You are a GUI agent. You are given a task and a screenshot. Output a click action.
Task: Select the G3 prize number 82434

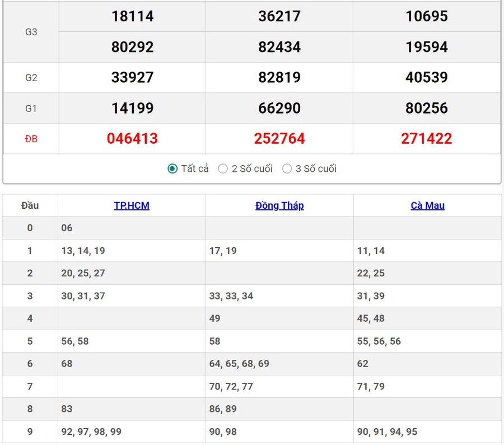[x=279, y=47]
